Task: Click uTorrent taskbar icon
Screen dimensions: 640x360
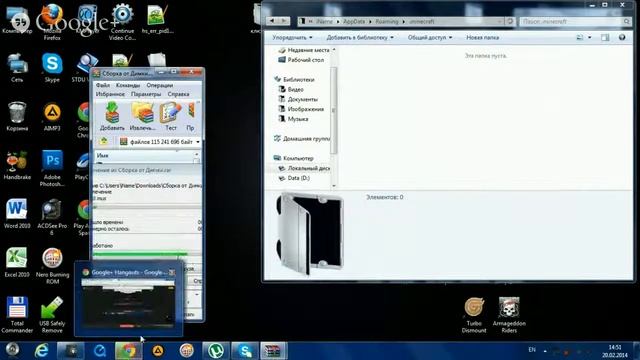Action: (216, 351)
